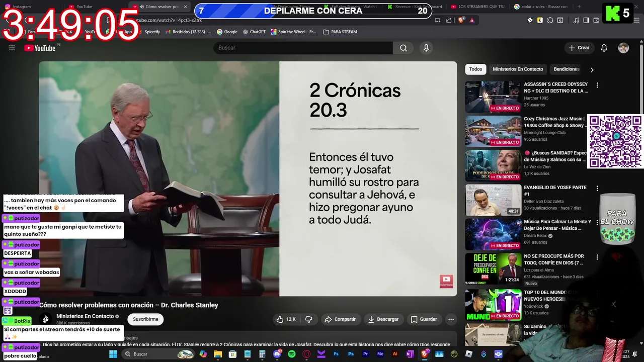Download the video with Descargar
The height and width of the screenshot is (362, 644).
pyautogui.click(x=383, y=319)
